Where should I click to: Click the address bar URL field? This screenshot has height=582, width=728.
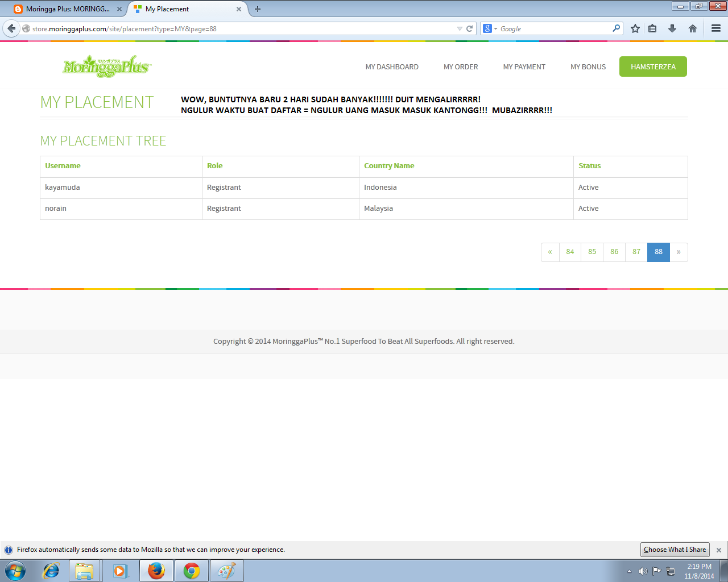click(242, 28)
